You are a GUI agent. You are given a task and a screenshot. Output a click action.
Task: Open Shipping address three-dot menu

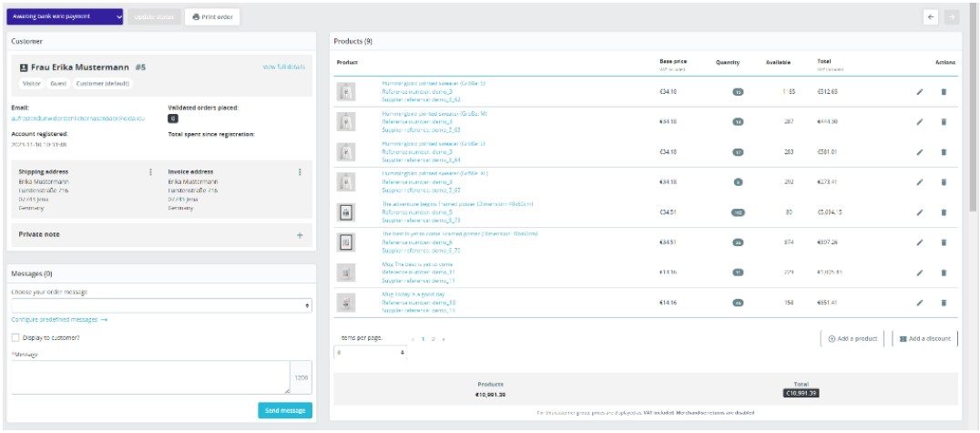coord(150,171)
